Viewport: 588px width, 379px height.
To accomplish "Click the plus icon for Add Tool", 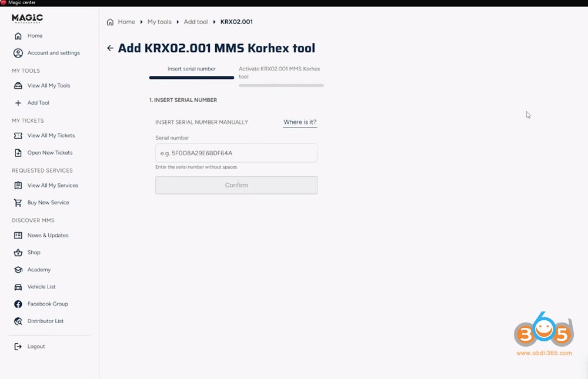I will pyautogui.click(x=18, y=103).
